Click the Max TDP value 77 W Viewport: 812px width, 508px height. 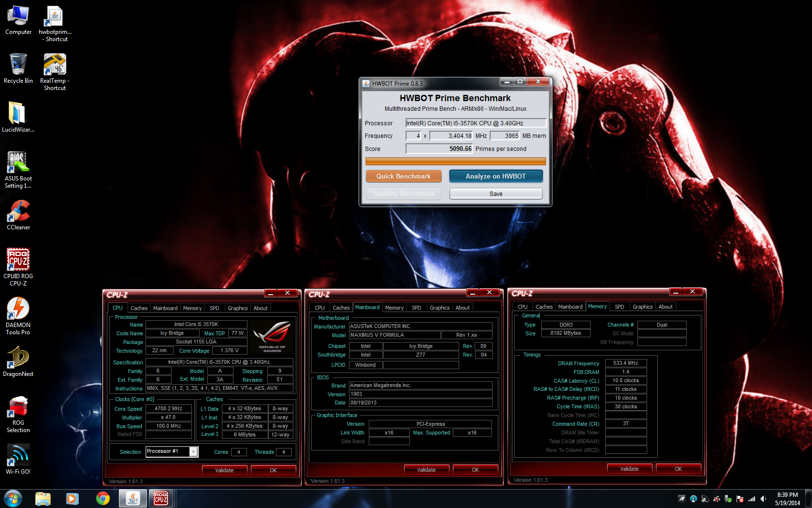[237, 333]
